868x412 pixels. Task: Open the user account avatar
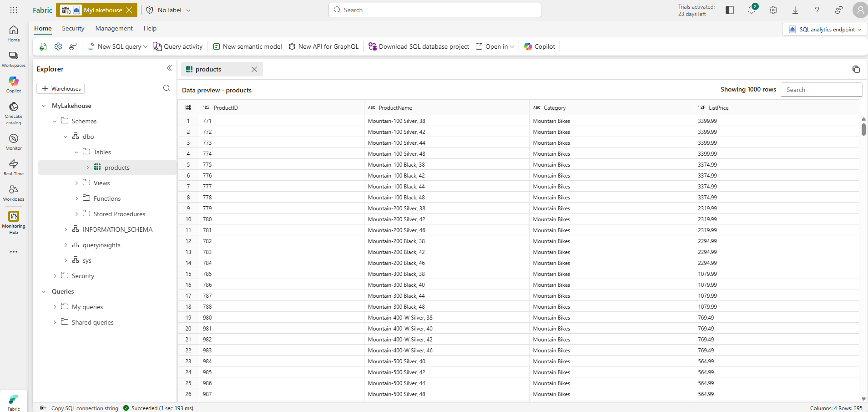[860, 10]
